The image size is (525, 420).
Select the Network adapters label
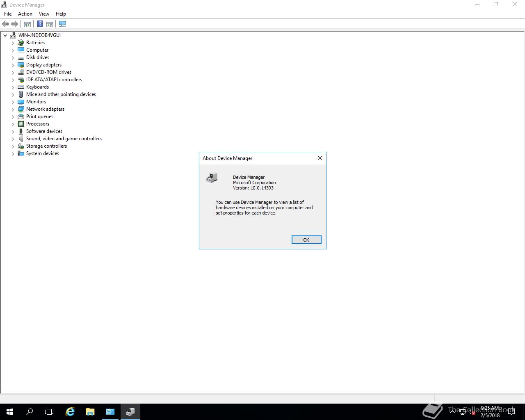coord(45,109)
